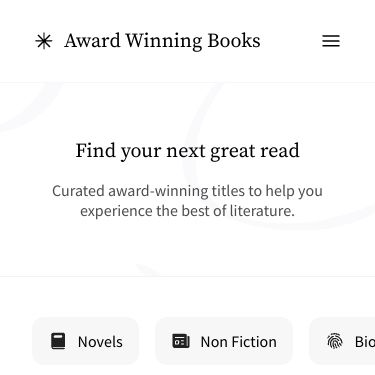Image resolution: width=375 pixels, height=375 pixels.
Task: Click the word "Books" in site title
Action: point(234,41)
